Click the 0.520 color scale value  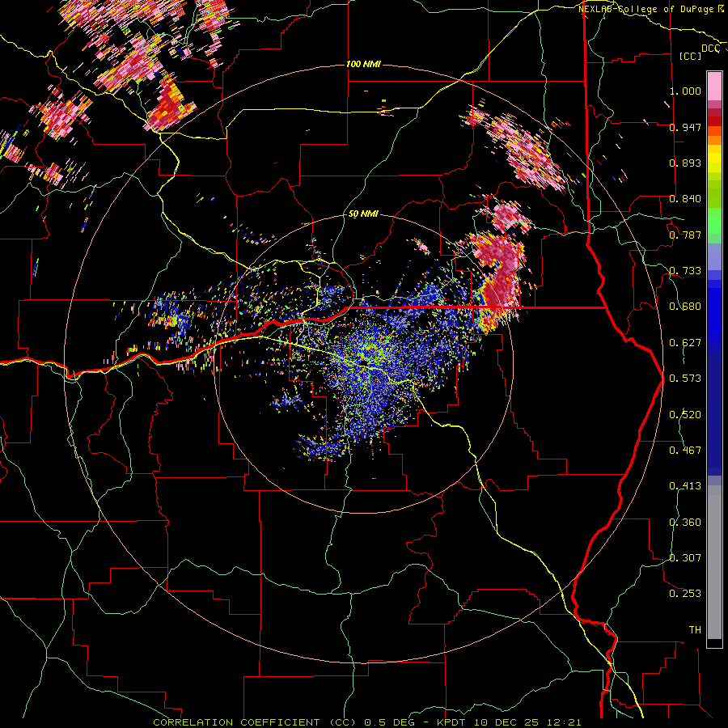(x=685, y=415)
